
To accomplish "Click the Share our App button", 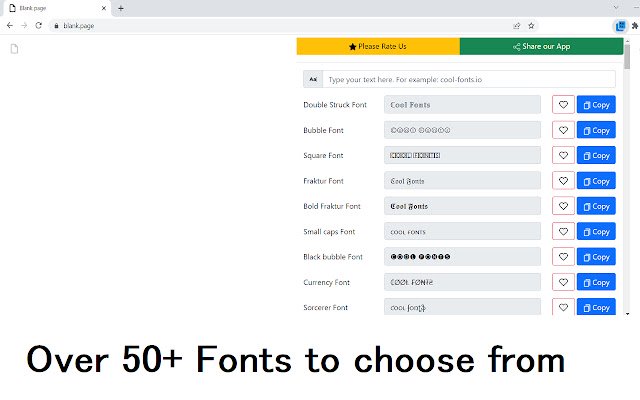I will (x=541, y=46).
